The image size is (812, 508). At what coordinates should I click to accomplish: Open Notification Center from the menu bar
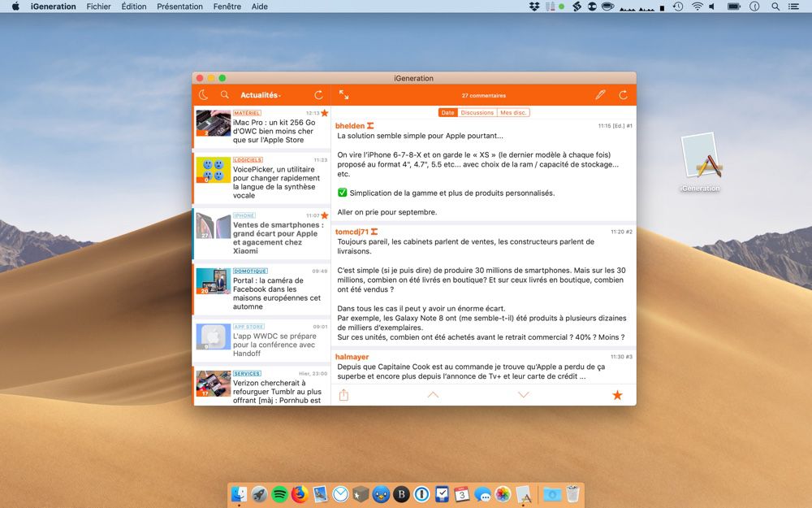(x=793, y=7)
